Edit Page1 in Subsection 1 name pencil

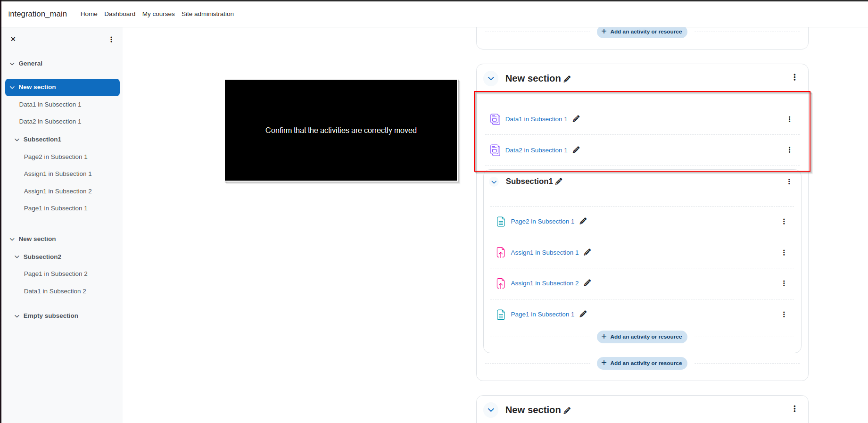point(583,314)
